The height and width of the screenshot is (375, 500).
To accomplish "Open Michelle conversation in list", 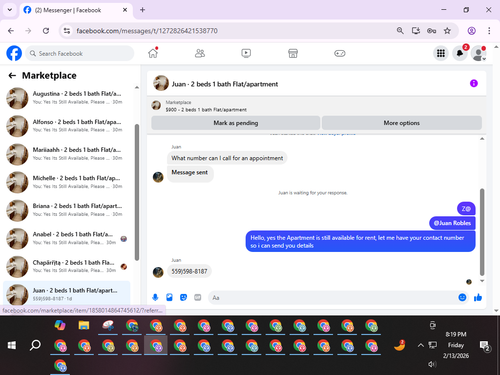I will point(67,182).
